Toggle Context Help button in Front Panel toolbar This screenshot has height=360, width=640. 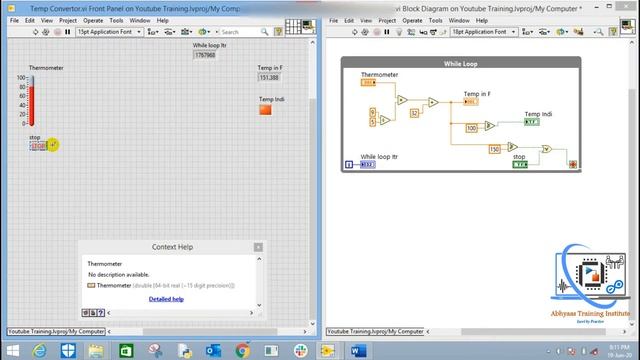click(278, 32)
